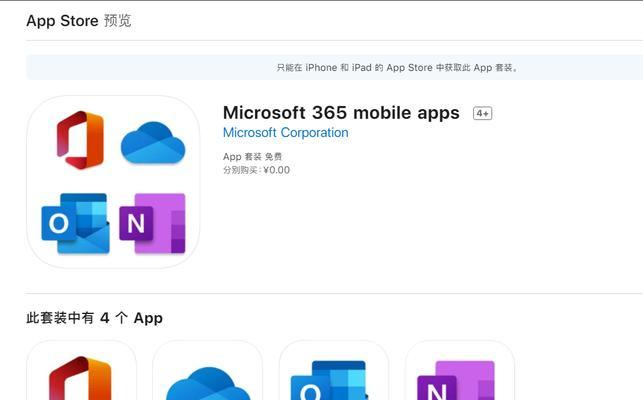
Task: Click the 分别购买: ¥0.00 price text
Action: 256,170
